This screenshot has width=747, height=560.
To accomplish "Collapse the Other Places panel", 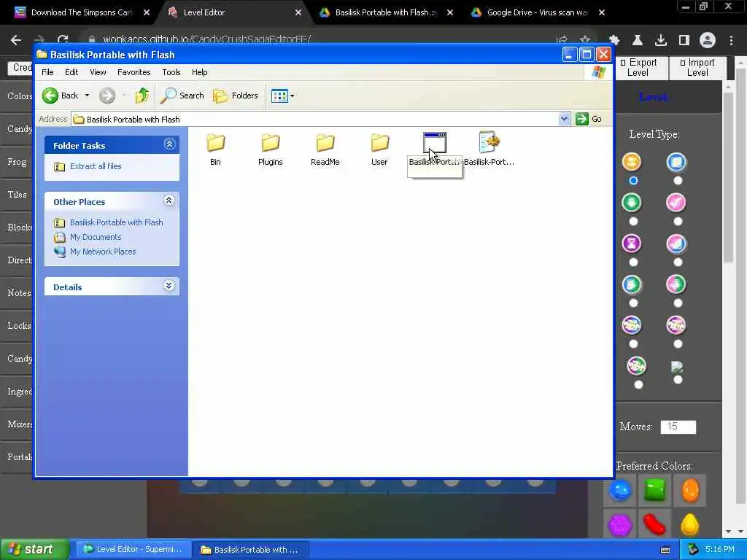I will coord(169,201).
